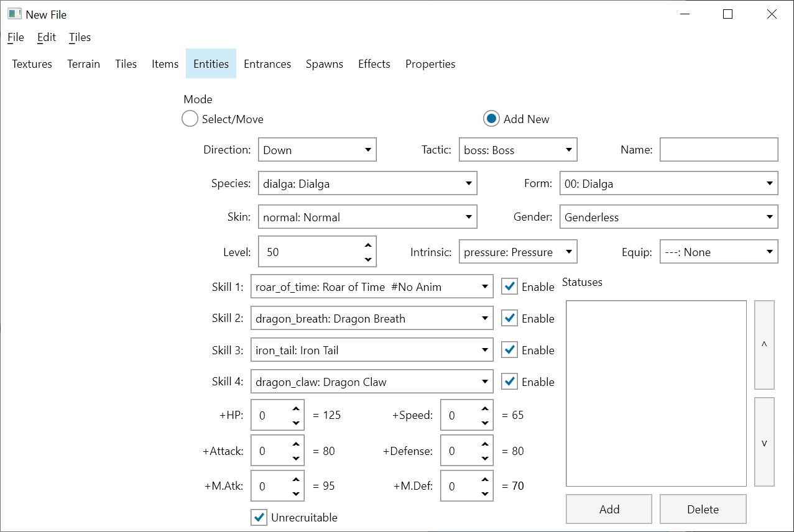Increase the +Speed value
Image resolution: width=794 pixels, height=532 pixels.
486,408
